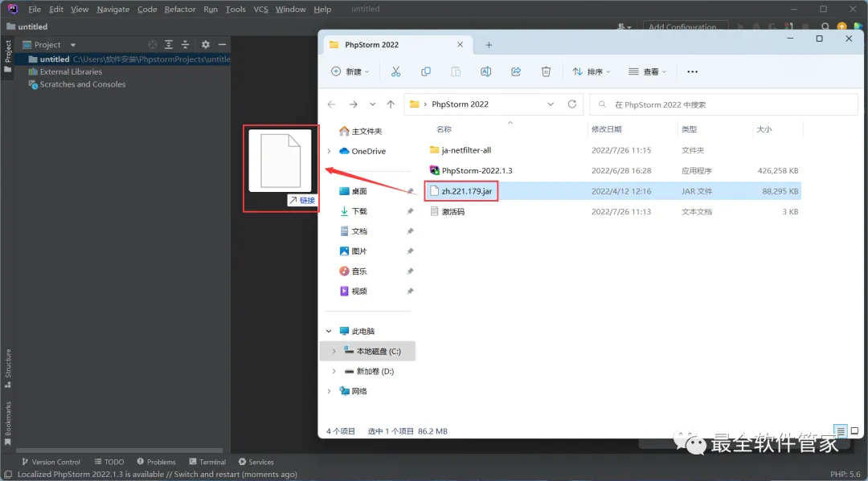The width and height of the screenshot is (868, 481).
Task: Click Expand All in Project panel
Action: pos(169,44)
